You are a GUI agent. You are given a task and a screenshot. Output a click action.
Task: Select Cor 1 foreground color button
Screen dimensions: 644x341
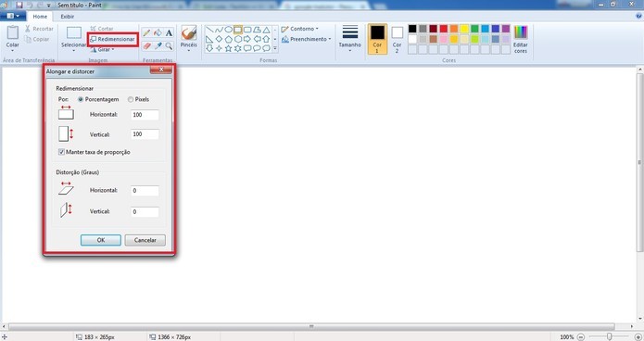pos(377,39)
